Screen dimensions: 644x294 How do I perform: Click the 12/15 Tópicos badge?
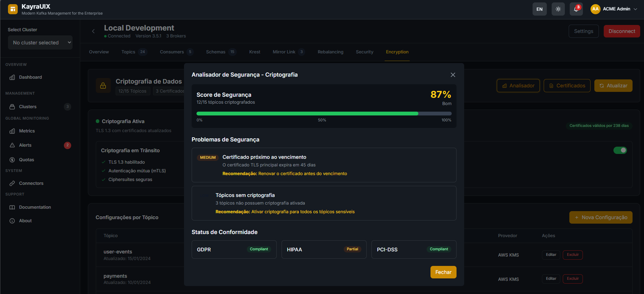click(133, 91)
